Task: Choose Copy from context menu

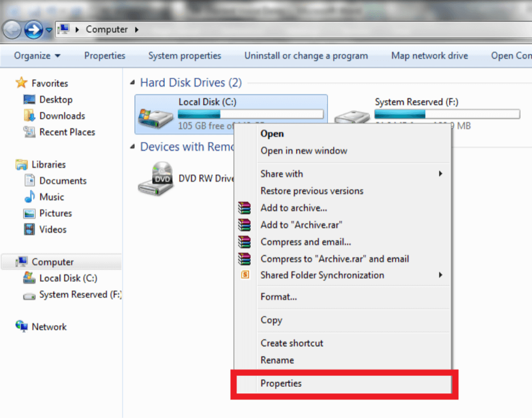Action: pyautogui.click(x=343, y=320)
